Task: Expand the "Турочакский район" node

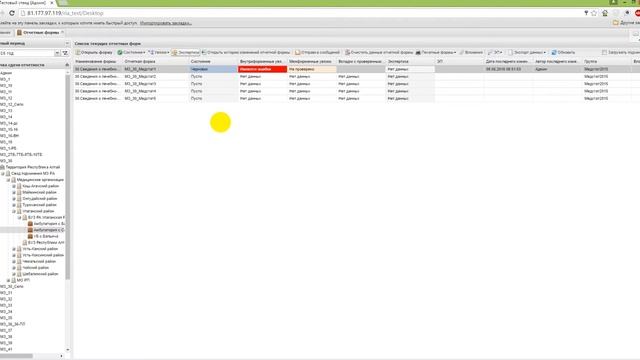Action: (14, 205)
